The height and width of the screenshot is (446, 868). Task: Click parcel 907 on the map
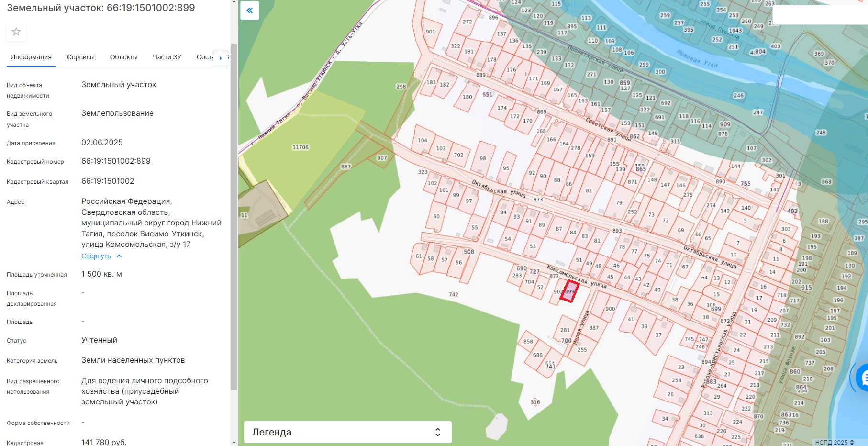click(x=381, y=158)
